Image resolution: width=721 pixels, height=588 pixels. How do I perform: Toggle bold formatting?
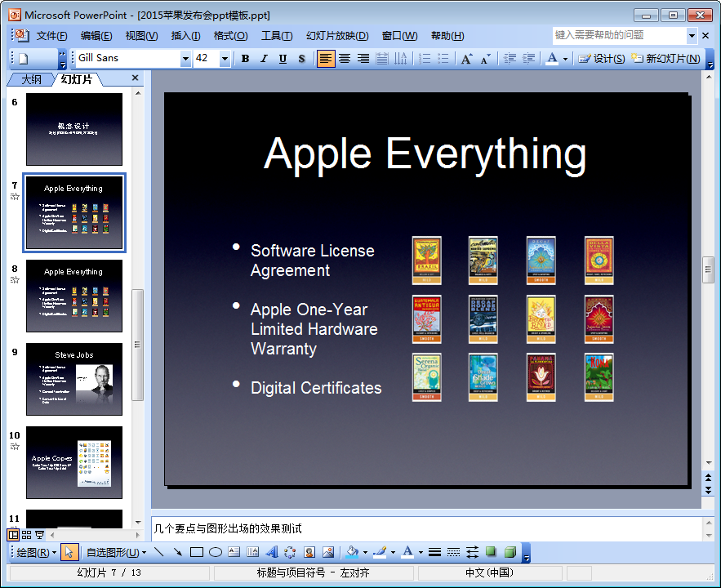245,58
